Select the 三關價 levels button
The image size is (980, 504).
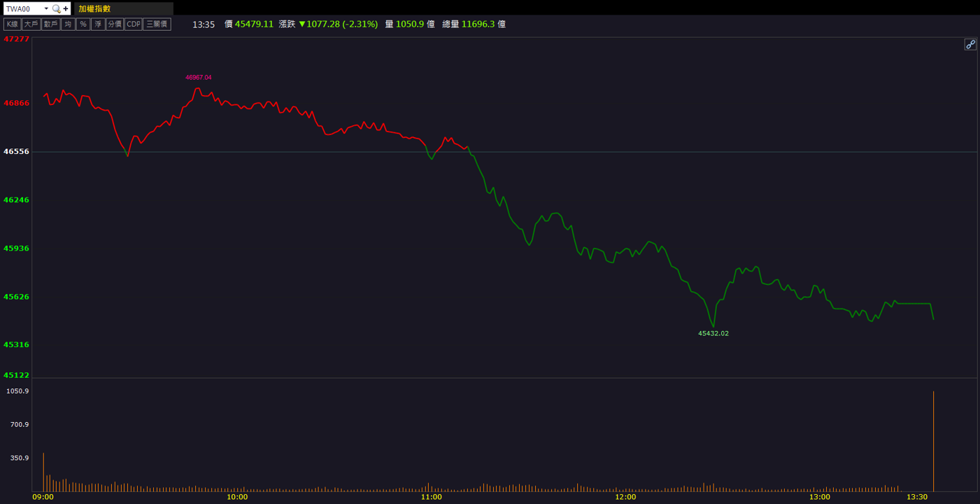[x=157, y=24]
